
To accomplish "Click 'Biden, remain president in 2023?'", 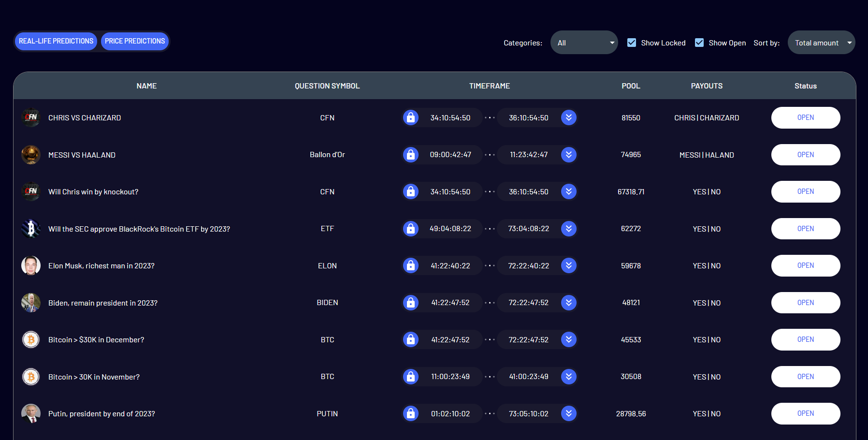I will coord(103,303).
